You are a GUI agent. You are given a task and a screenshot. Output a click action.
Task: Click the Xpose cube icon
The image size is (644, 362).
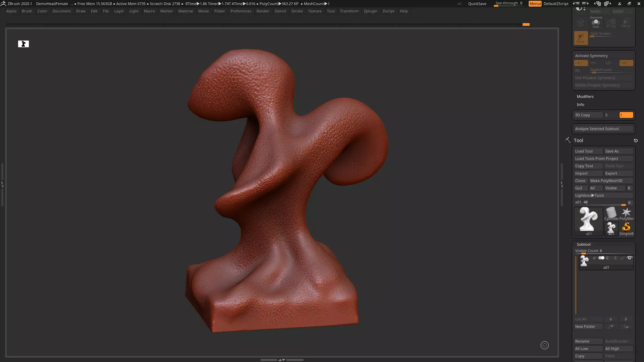(581, 23)
